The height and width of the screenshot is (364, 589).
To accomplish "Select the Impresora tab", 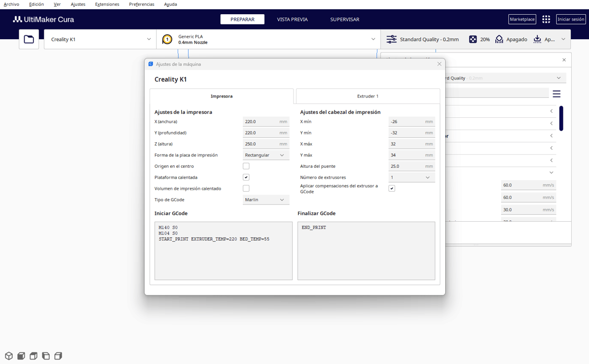I will (x=221, y=96).
